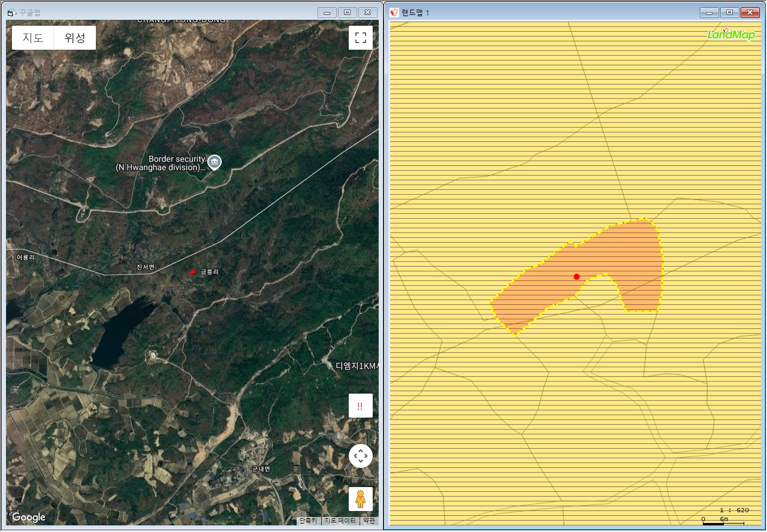
Task: Click the red marker near 금릉리
Action: [x=192, y=271]
